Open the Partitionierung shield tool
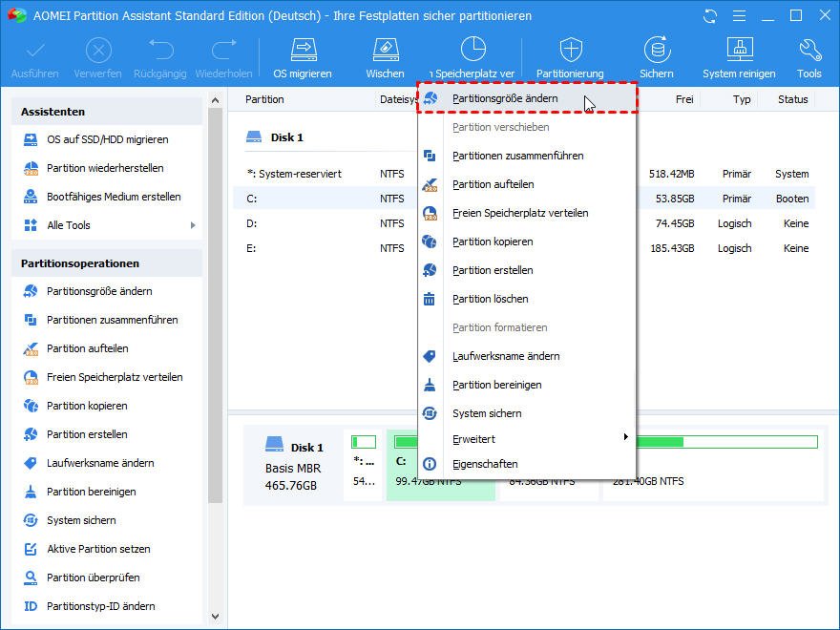Screen dimensions: 840x630 [571, 58]
